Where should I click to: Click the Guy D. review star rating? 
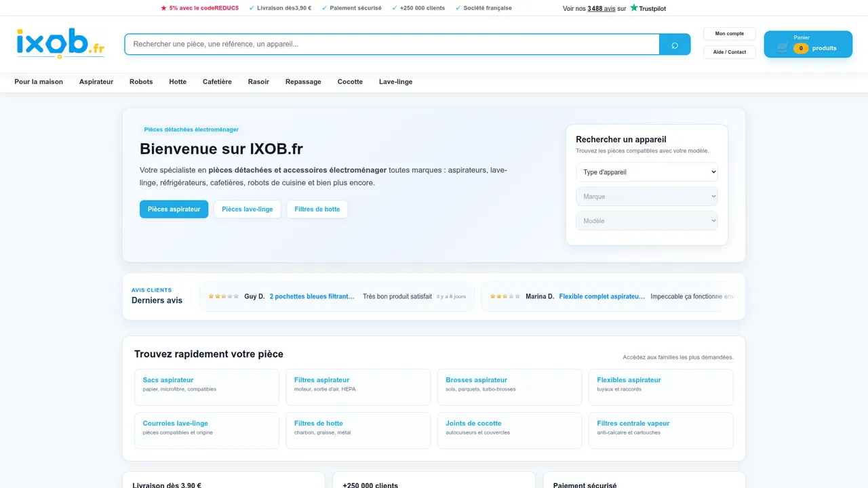coord(224,297)
